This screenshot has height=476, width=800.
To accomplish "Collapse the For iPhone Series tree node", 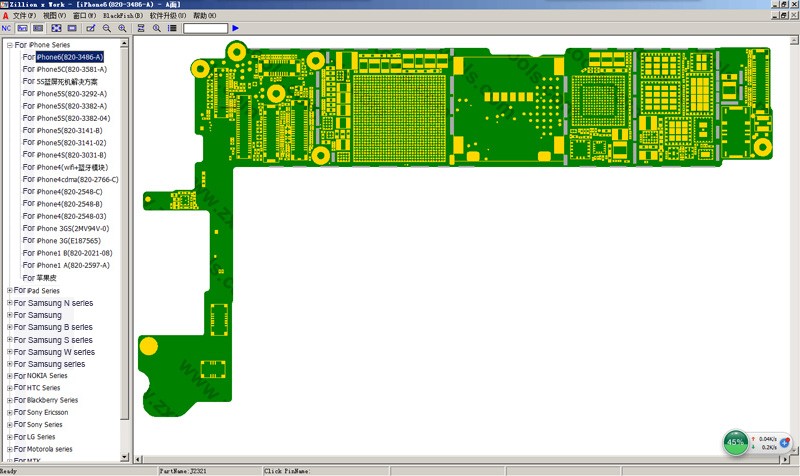I will 9,45.
